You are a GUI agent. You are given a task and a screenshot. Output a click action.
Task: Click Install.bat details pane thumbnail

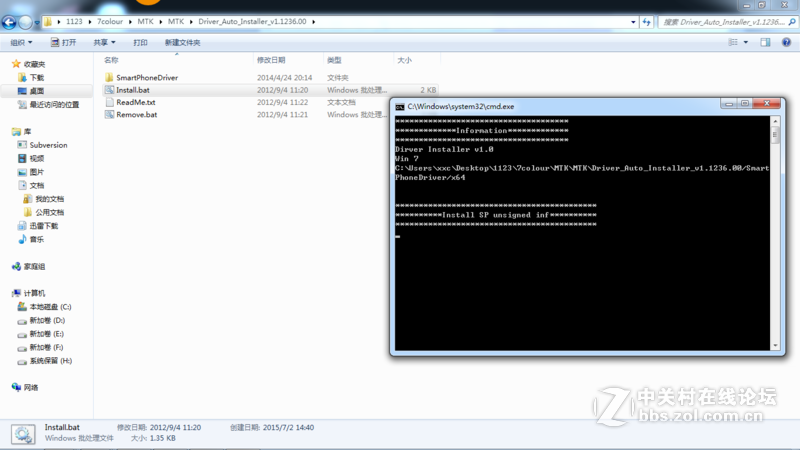23,434
